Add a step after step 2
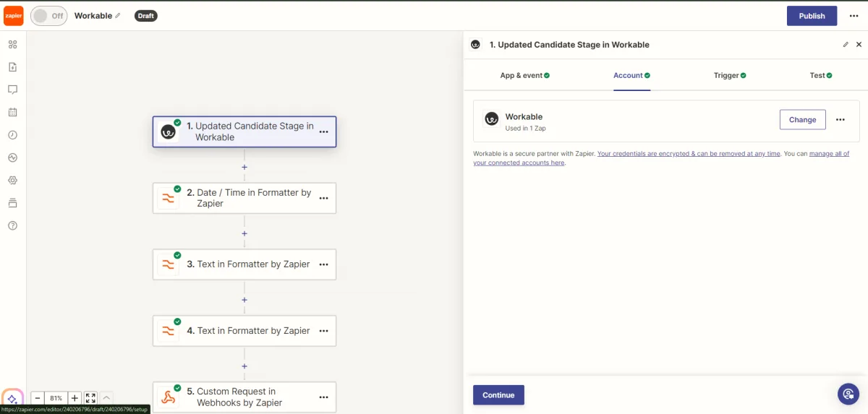Screen dimensions: 868x414 click(244, 233)
